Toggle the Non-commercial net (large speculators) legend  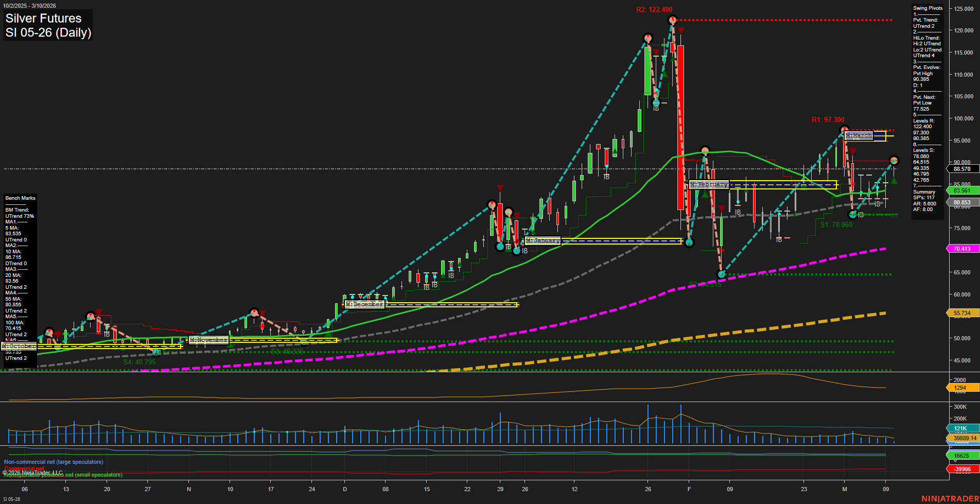tap(54, 462)
